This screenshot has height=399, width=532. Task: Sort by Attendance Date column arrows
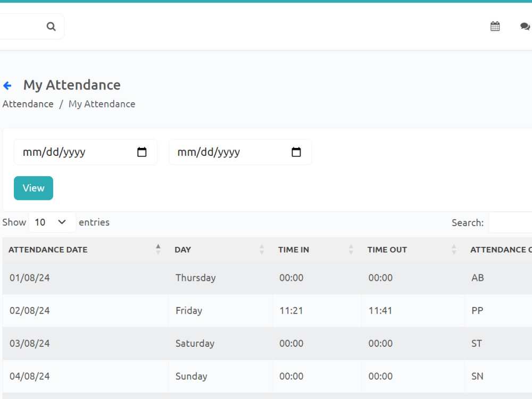pos(158,250)
